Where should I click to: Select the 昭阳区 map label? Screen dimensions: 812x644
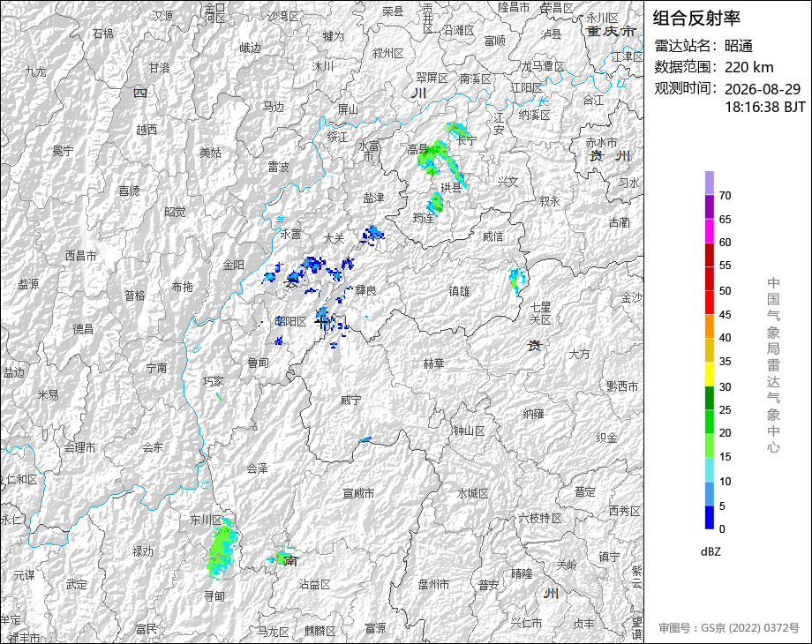[290, 321]
